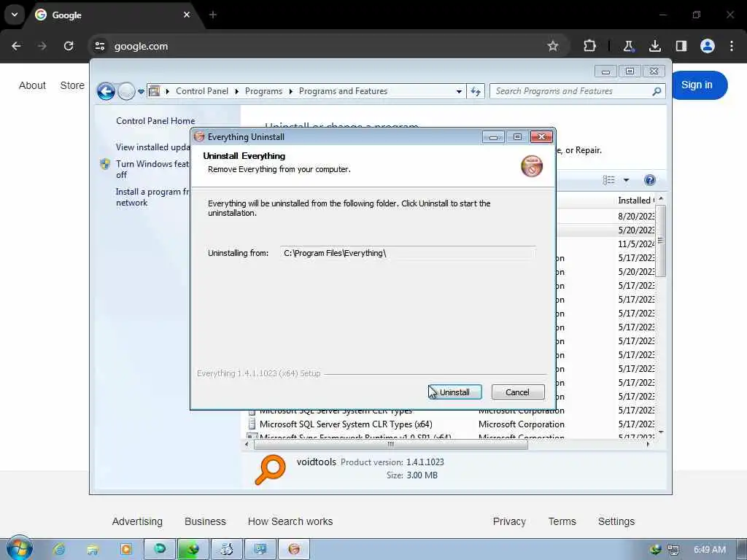The image size is (747, 560).
Task: Click Programs and Features breadcrumb
Action: click(343, 91)
